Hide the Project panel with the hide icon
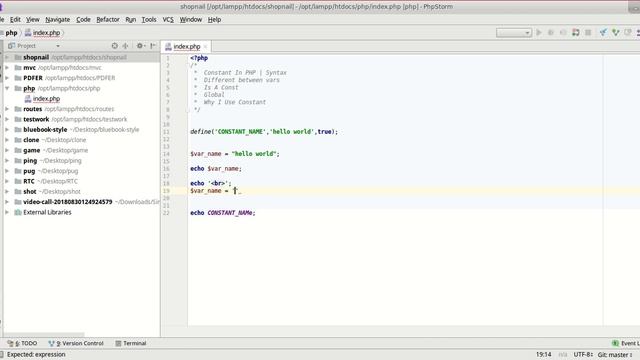640x360 pixels. [153, 46]
